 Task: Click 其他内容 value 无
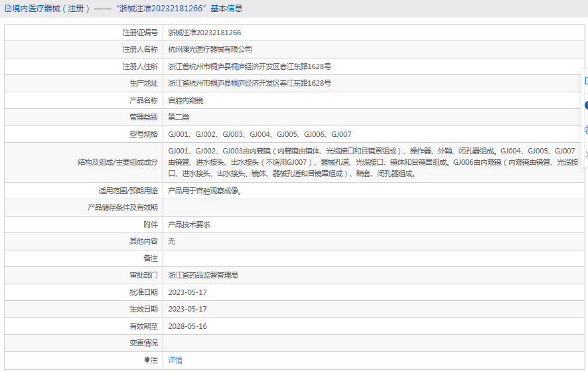coord(171,241)
